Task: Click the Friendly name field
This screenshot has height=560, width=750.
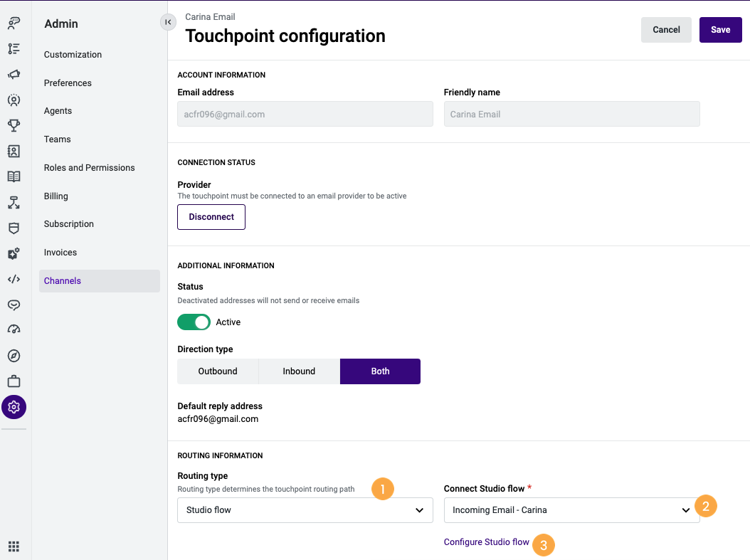Action: [x=571, y=114]
